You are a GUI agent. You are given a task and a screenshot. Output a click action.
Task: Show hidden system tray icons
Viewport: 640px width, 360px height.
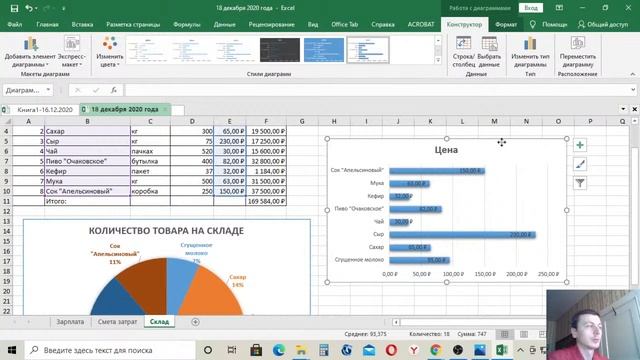[520, 350]
